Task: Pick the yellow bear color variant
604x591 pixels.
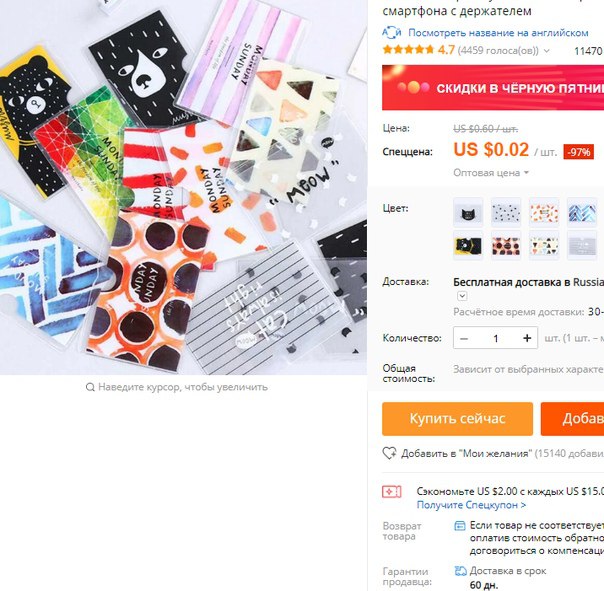Action: [468, 246]
